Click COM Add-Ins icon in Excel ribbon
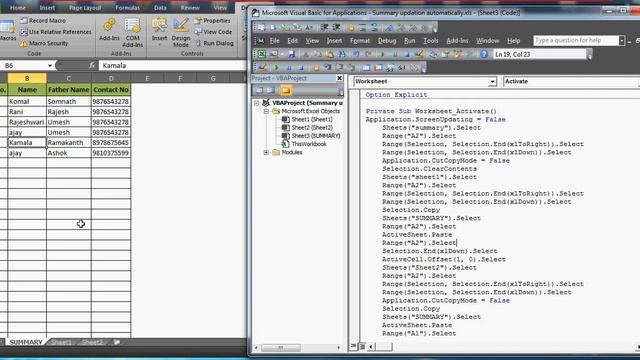This screenshot has height=360, width=640. (x=133, y=26)
